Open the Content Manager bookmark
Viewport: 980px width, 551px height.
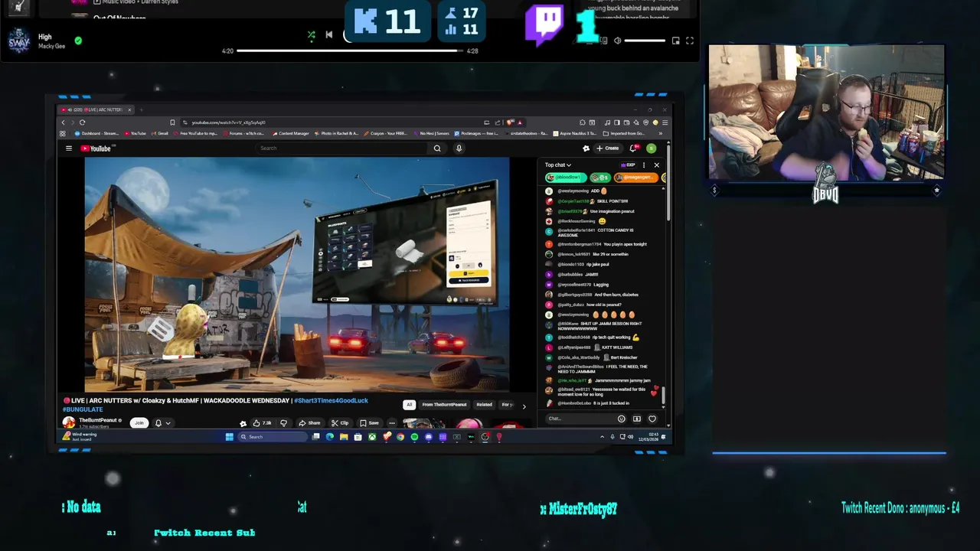click(x=290, y=133)
